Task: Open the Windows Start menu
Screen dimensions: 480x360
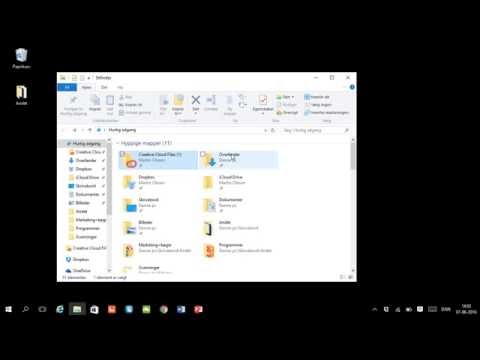Action: point(8,309)
